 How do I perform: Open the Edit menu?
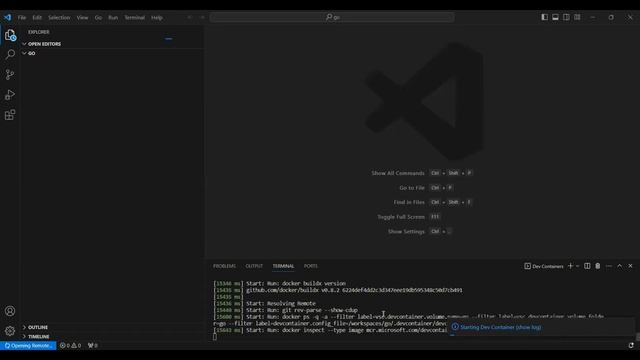[37, 18]
